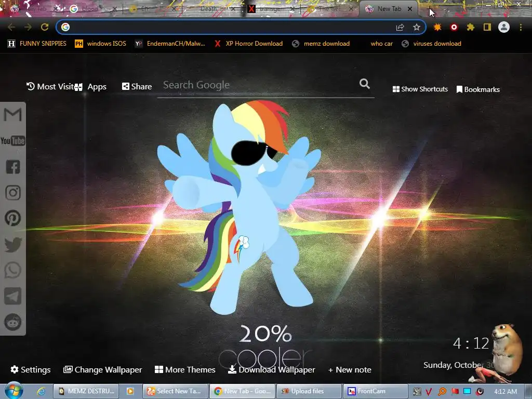This screenshot has height=399, width=532.
Task: Open memz download bookmark
Action: 321,44
